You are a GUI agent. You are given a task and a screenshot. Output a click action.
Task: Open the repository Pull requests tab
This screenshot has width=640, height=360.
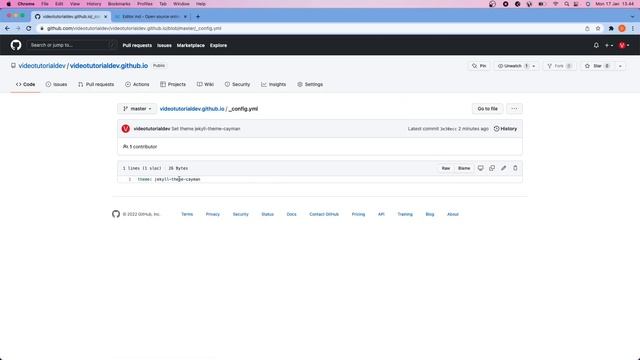coord(96,84)
